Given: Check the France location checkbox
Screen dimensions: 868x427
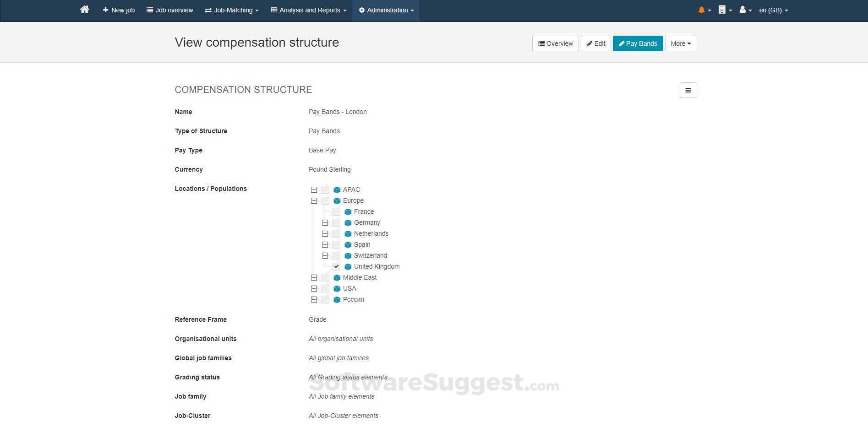Looking at the screenshot, I should point(336,211).
